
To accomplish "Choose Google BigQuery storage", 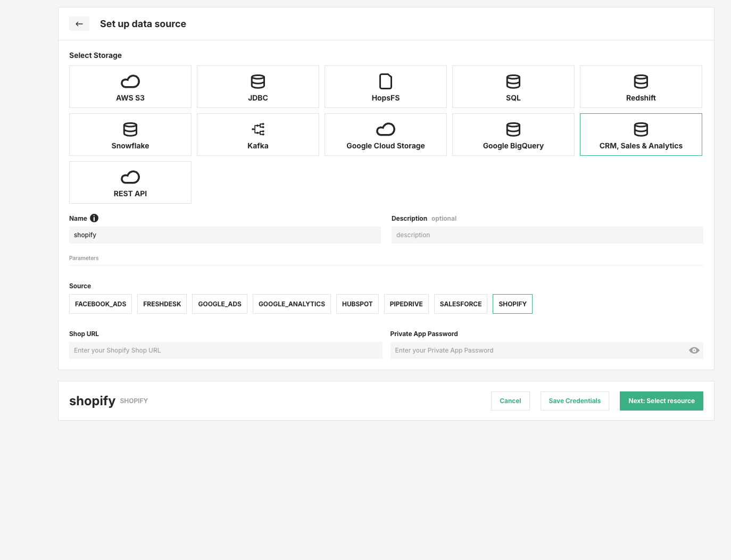I will [x=513, y=134].
